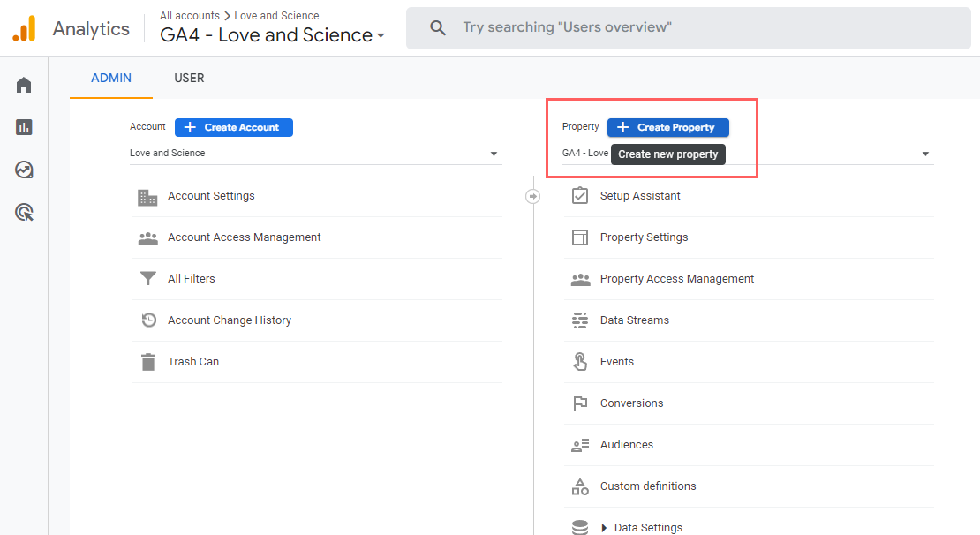This screenshot has width=980, height=535.
Task: Open the Advertising sidebar icon
Action: [x=24, y=212]
